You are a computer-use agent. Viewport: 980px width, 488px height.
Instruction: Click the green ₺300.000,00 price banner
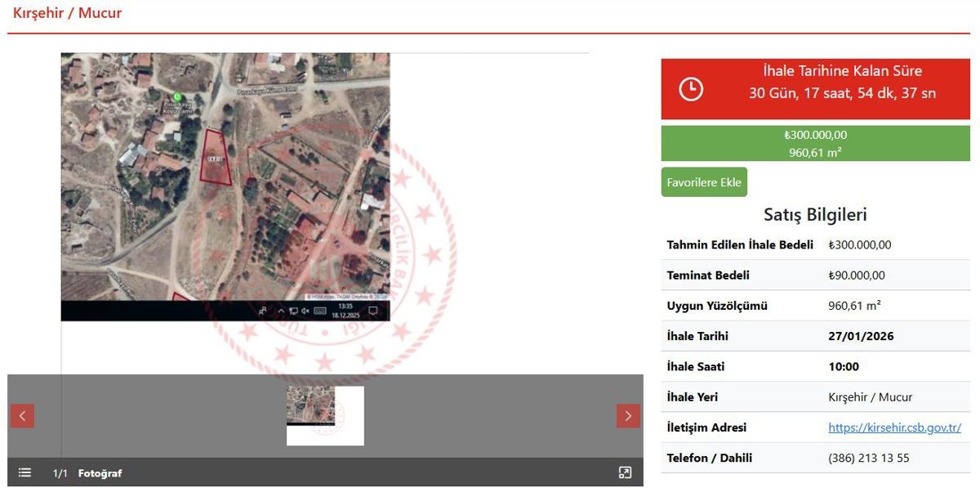(815, 143)
